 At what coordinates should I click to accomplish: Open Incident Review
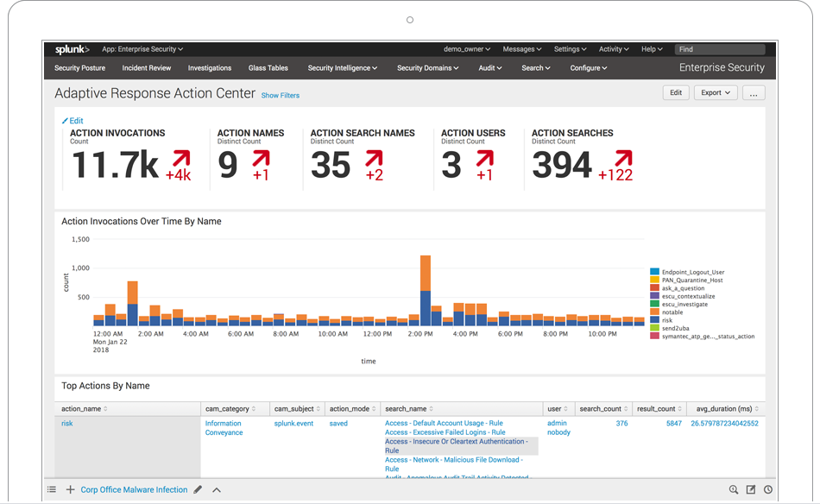pyautogui.click(x=147, y=68)
